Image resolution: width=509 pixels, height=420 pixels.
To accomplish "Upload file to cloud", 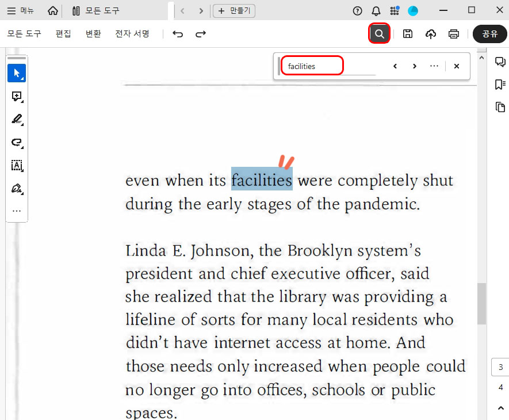I will [431, 34].
